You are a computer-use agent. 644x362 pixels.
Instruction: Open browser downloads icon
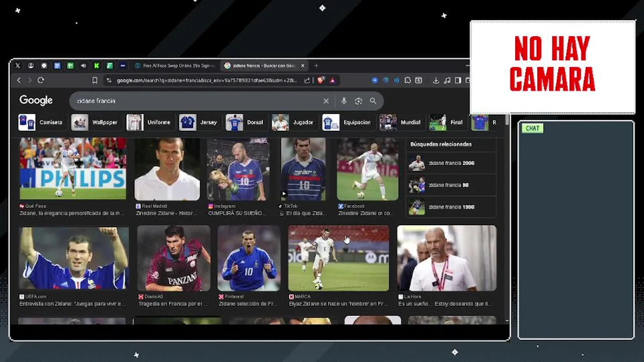click(x=436, y=80)
